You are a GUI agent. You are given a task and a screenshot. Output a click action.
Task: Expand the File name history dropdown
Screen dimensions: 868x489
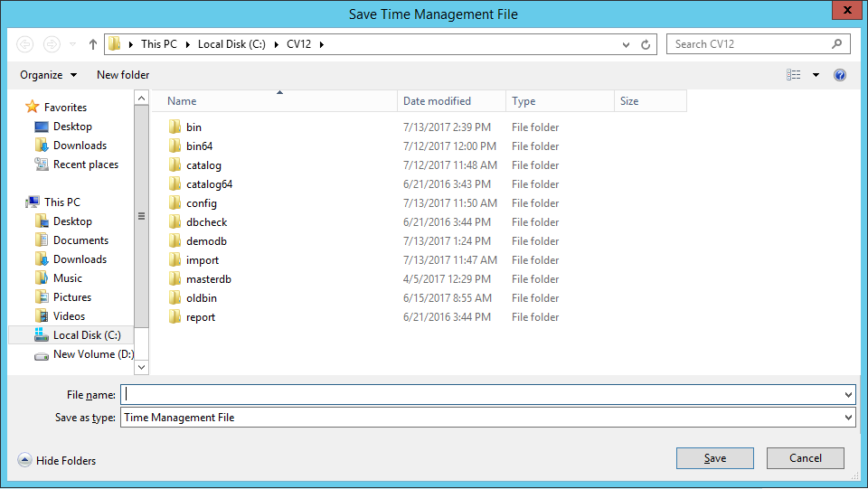pos(848,395)
